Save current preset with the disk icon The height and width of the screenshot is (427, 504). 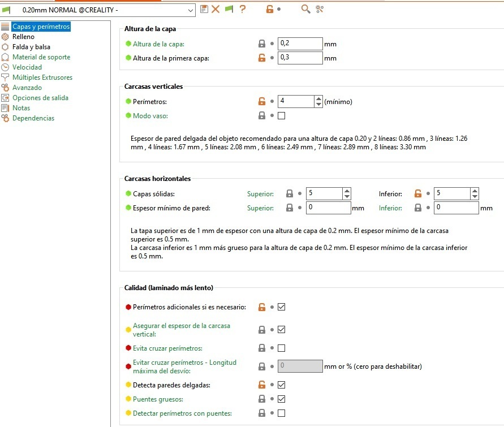[x=204, y=9]
